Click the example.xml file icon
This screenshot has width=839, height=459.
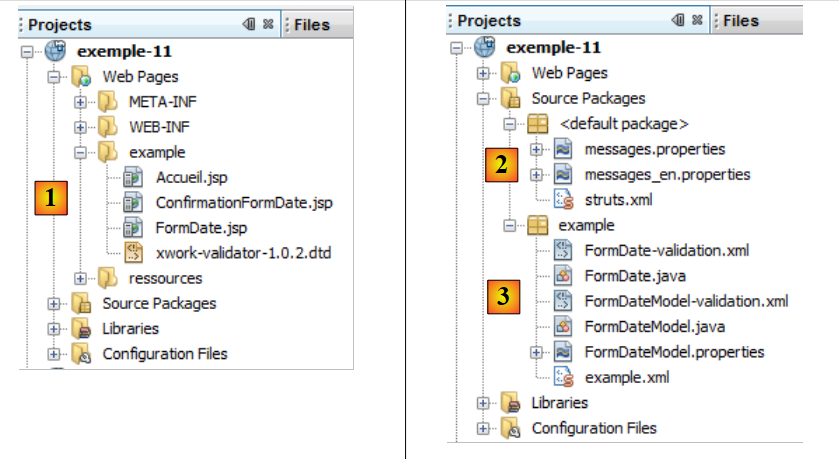(563, 377)
